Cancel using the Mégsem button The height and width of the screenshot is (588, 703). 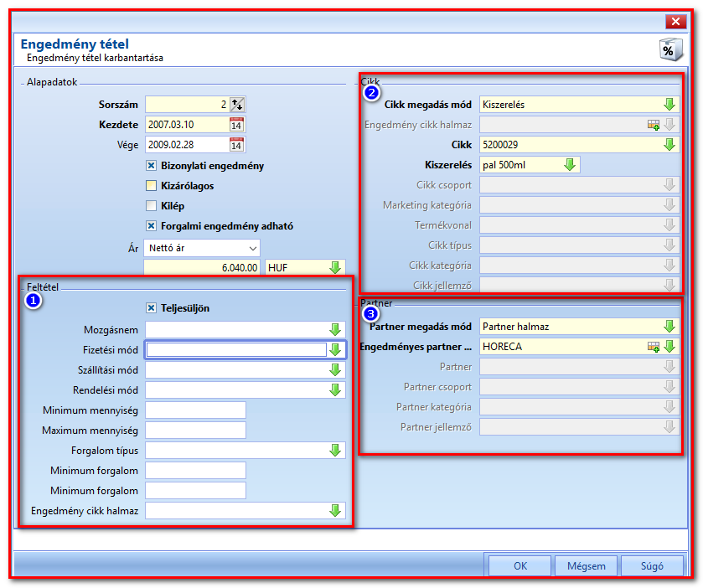(586, 566)
